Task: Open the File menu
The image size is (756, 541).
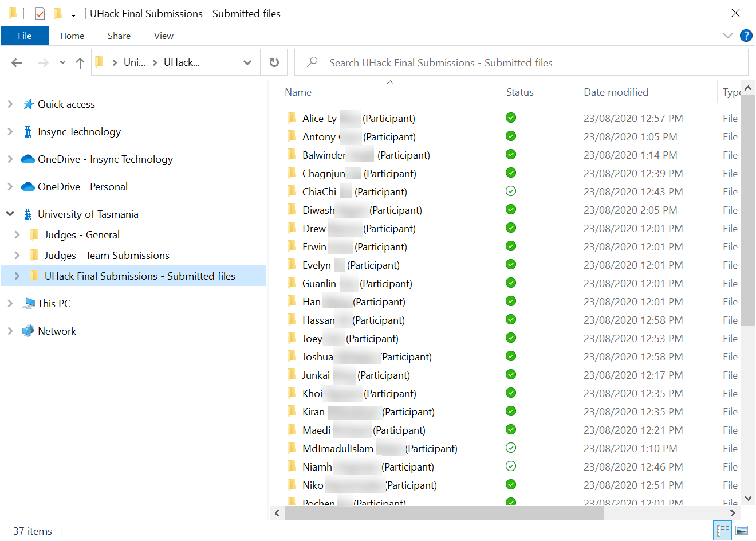Action: click(x=25, y=36)
